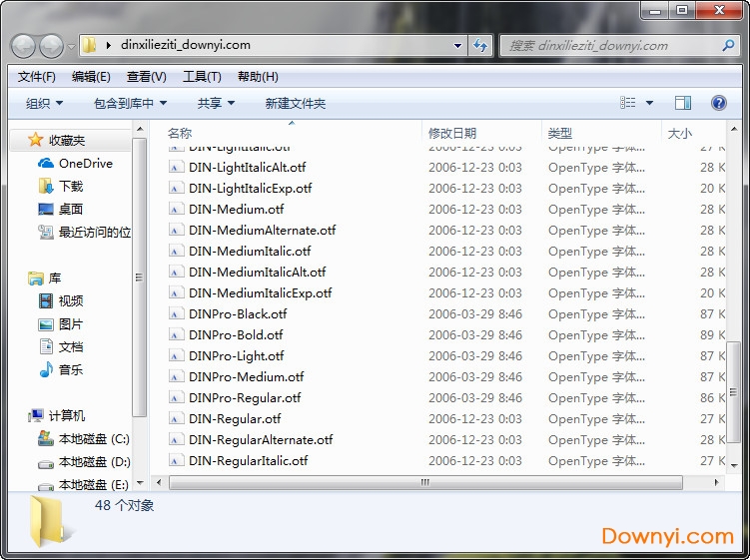Open address bar history dropdown

pyautogui.click(x=457, y=46)
